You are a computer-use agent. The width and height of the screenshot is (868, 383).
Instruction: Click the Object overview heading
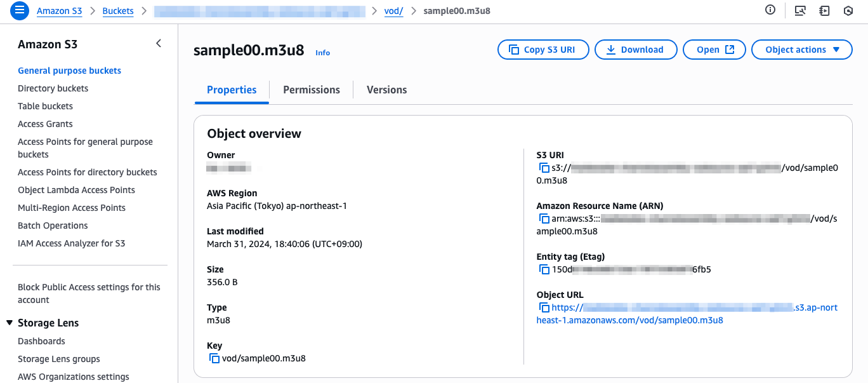click(x=254, y=133)
